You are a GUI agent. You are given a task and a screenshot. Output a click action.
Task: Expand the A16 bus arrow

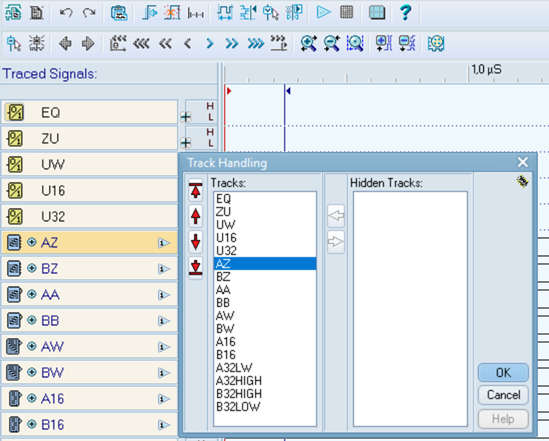[x=164, y=399]
